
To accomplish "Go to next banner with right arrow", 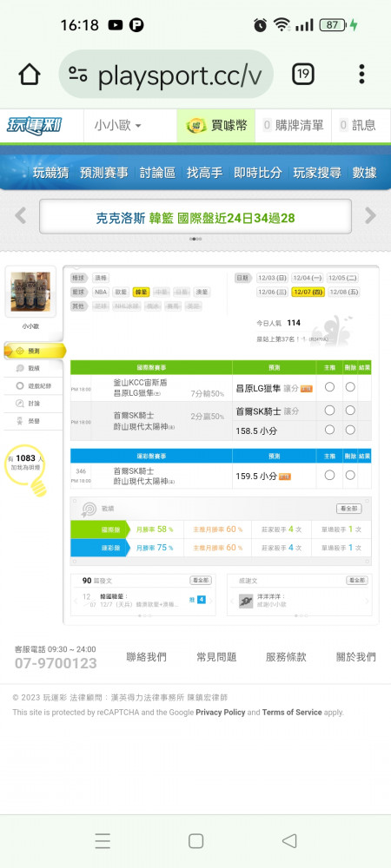I will [370, 215].
